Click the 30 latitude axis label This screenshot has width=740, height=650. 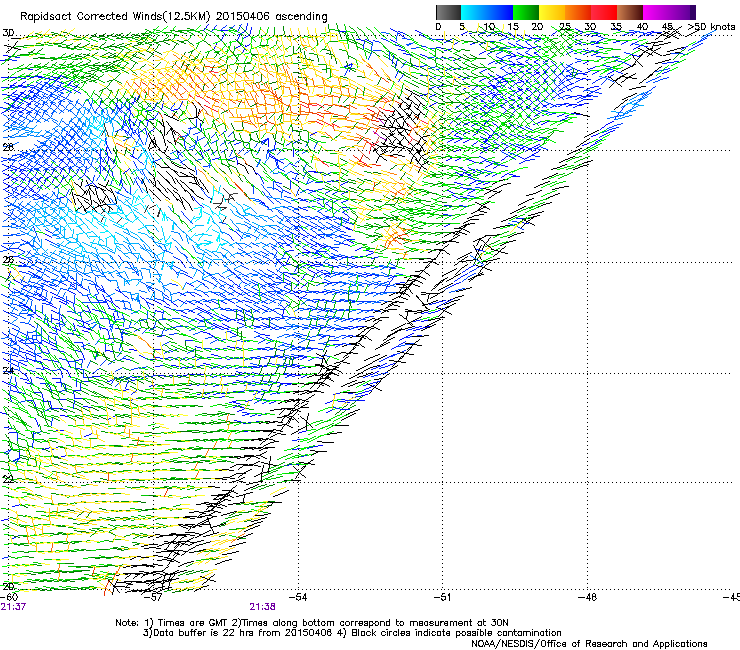(8, 33)
